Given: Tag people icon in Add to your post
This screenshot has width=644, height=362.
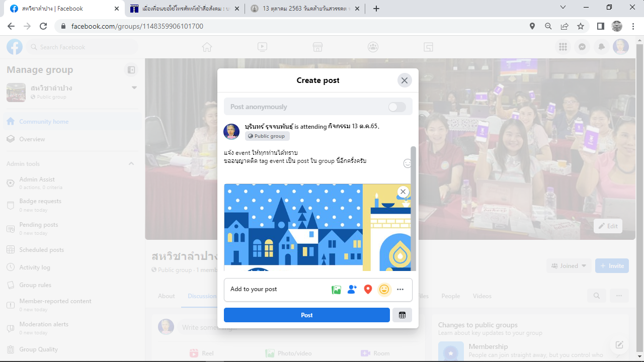Looking at the screenshot, I should tap(352, 290).
